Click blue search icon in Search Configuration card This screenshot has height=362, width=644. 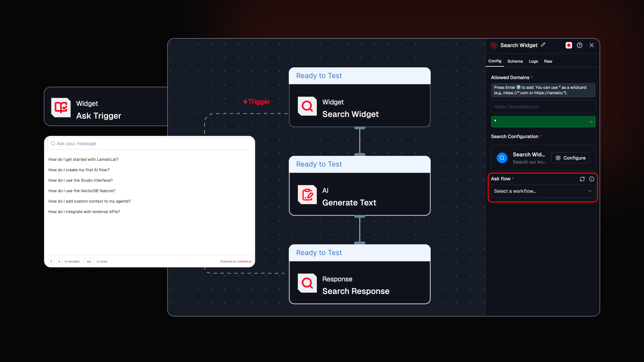tap(502, 158)
